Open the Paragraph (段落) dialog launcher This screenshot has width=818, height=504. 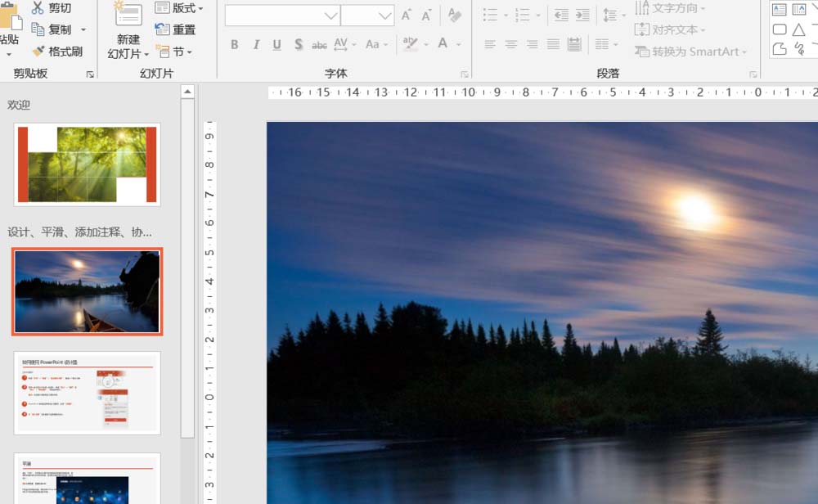tap(753, 74)
